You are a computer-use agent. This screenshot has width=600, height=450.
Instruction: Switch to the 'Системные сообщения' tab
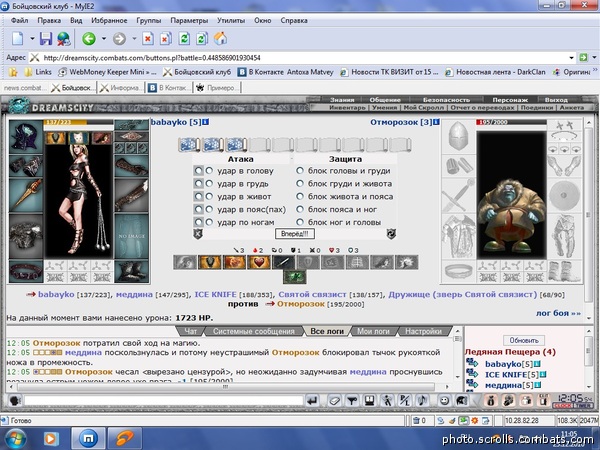tap(254, 331)
